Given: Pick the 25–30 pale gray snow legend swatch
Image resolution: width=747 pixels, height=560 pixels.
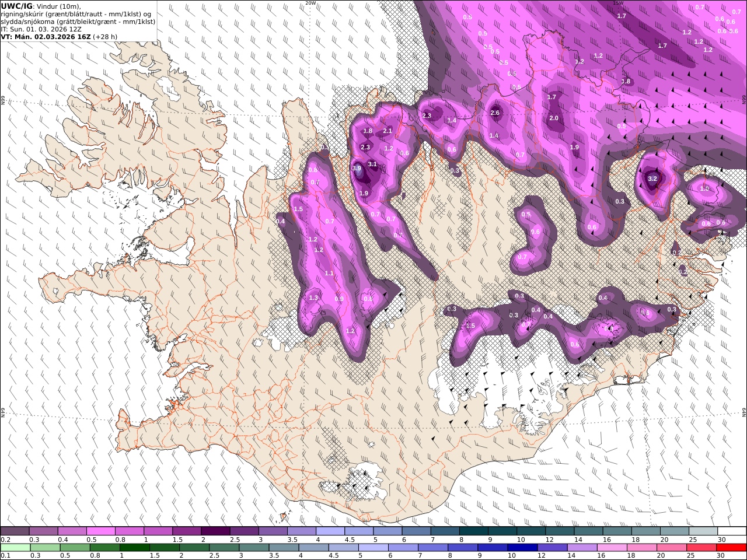Looking at the screenshot, I should click(x=703, y=531).
